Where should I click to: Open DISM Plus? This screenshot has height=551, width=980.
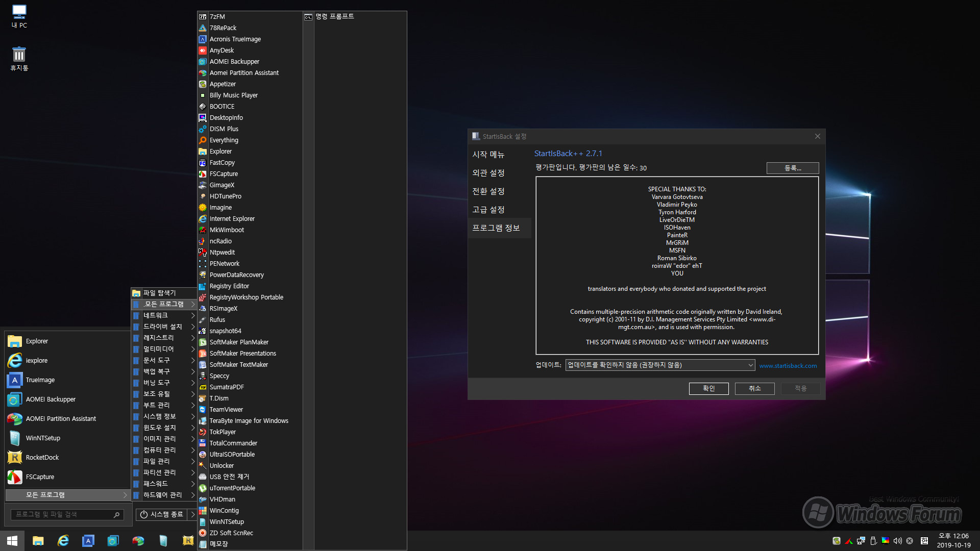250,129
